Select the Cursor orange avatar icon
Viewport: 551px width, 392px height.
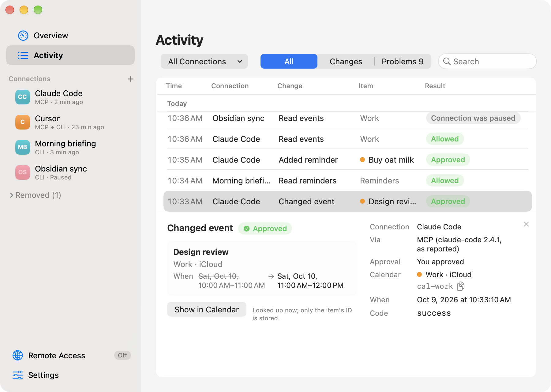tap(23, 122)
